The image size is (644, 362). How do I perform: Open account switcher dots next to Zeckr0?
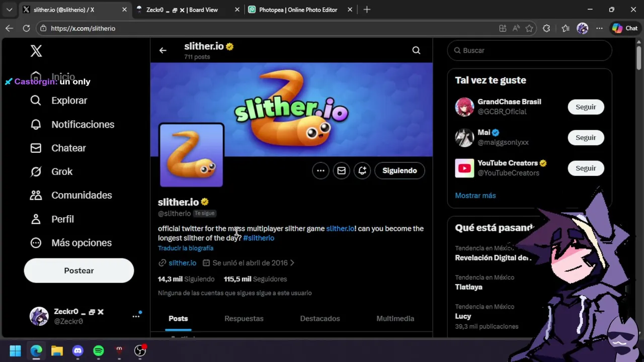pos(136,316)
